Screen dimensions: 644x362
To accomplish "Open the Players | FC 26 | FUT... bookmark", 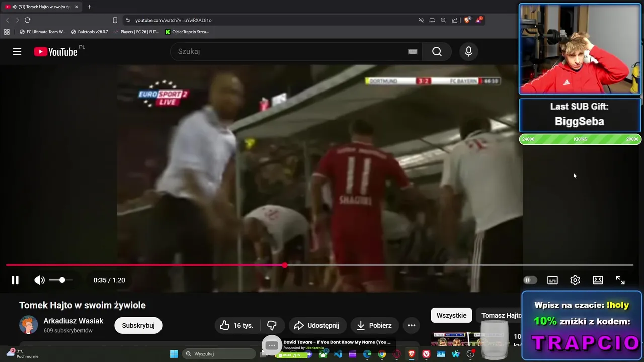I will pos(136,32).
